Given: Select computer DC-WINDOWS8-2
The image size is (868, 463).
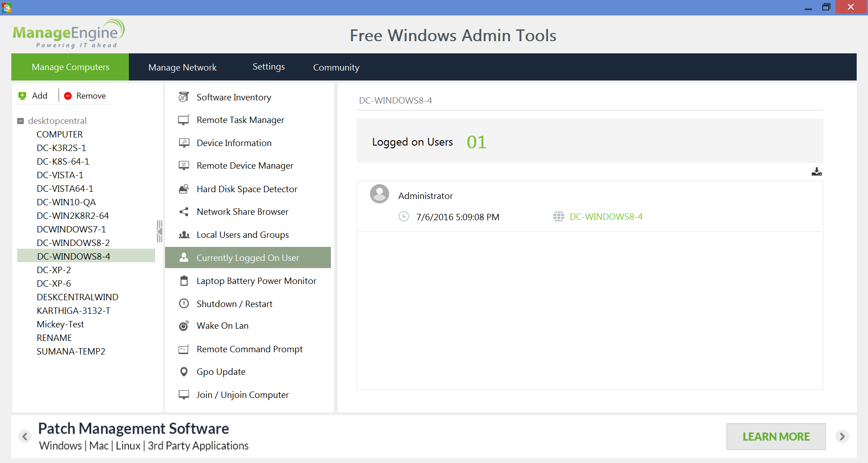Looking at the screenshot, I should click(x=73, y=243).
